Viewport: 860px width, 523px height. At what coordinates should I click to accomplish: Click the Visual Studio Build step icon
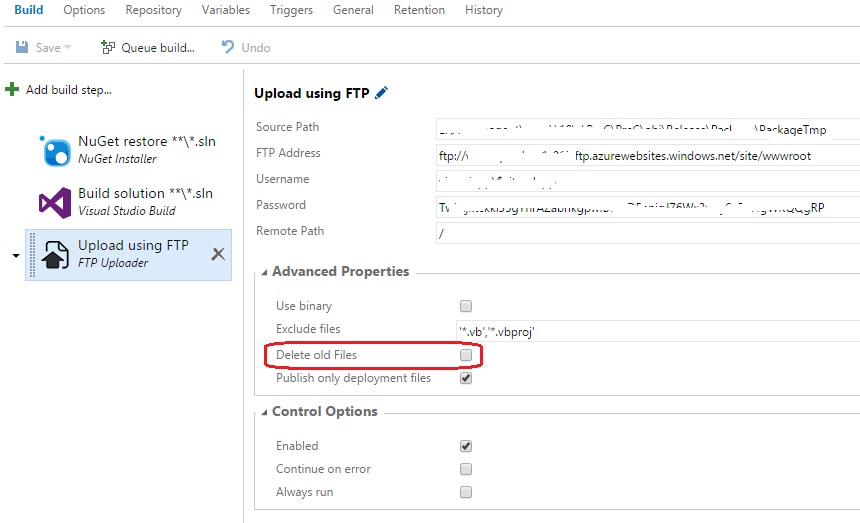point(54,202)
